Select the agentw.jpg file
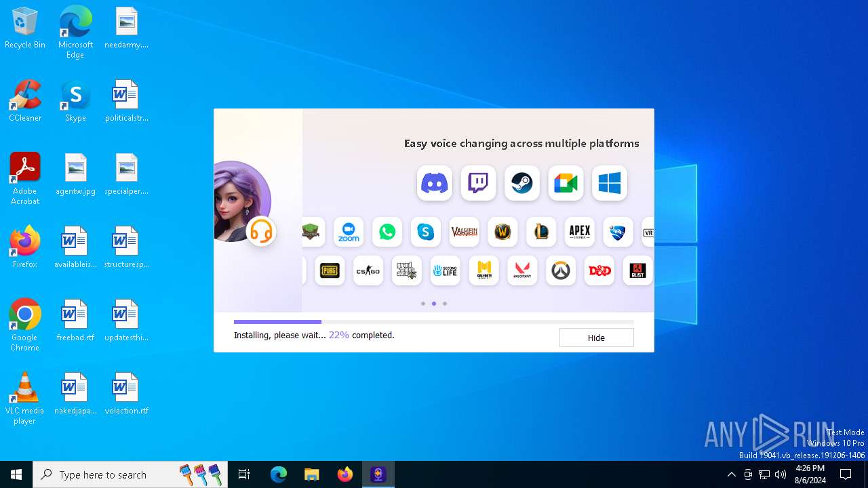The width and height of the screenshot is (868, 488). pos(75,174)
